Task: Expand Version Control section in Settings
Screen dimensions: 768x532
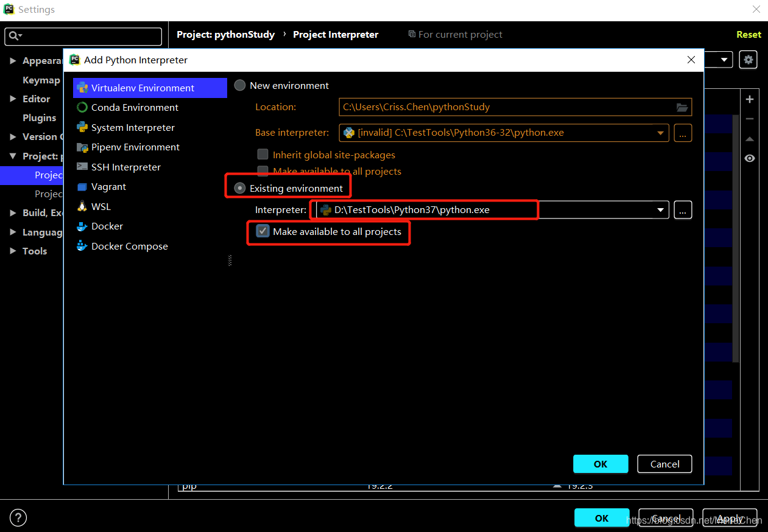Action: point(13,136)
